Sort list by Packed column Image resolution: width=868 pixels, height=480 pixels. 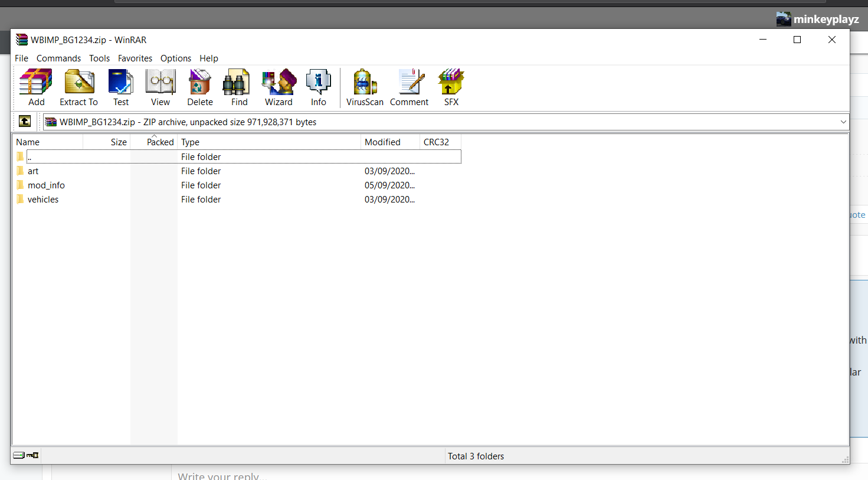point(154,142)
